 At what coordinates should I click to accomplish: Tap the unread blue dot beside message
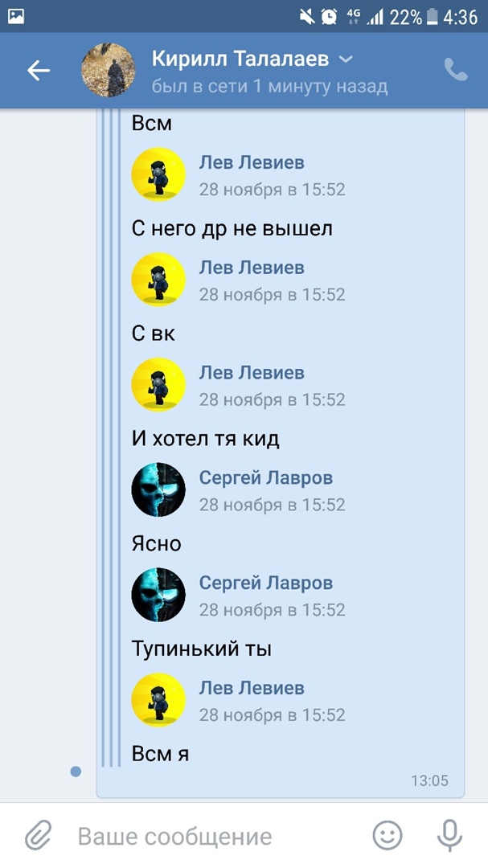pyautogui.click(x=76, y=771)
